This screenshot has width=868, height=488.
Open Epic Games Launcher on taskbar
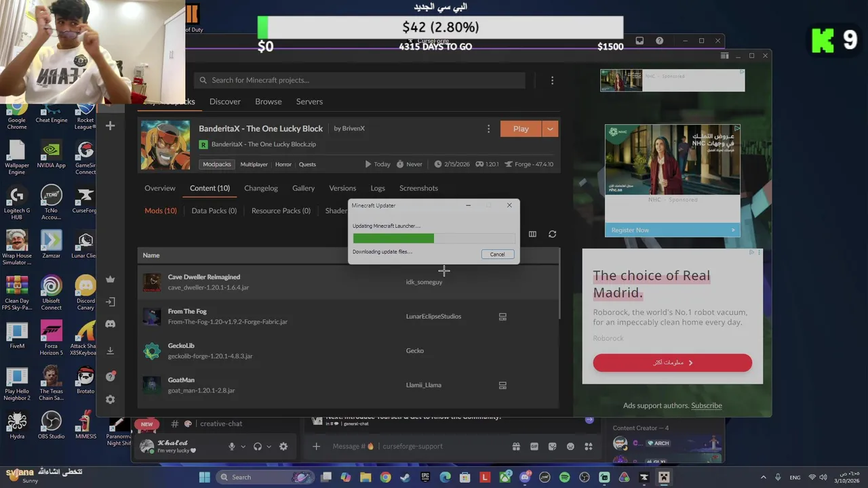[x=425, y=477]
